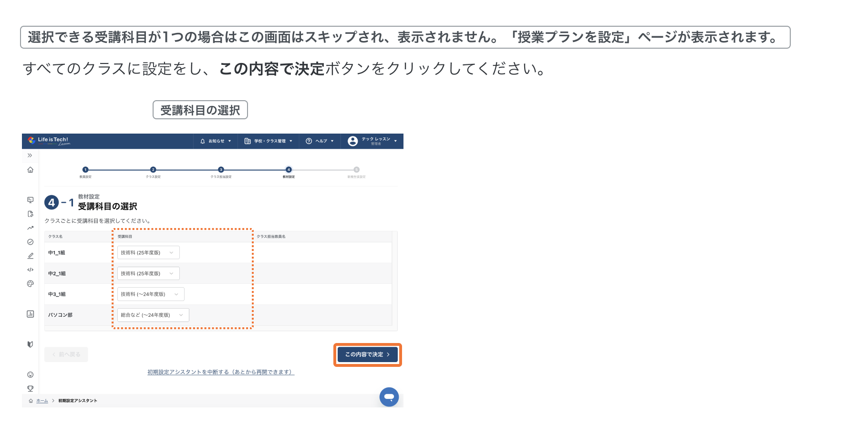Open the パソコン部 subject dropdown
The height and width of the screenshot is (437, 868).
[153, 315]
